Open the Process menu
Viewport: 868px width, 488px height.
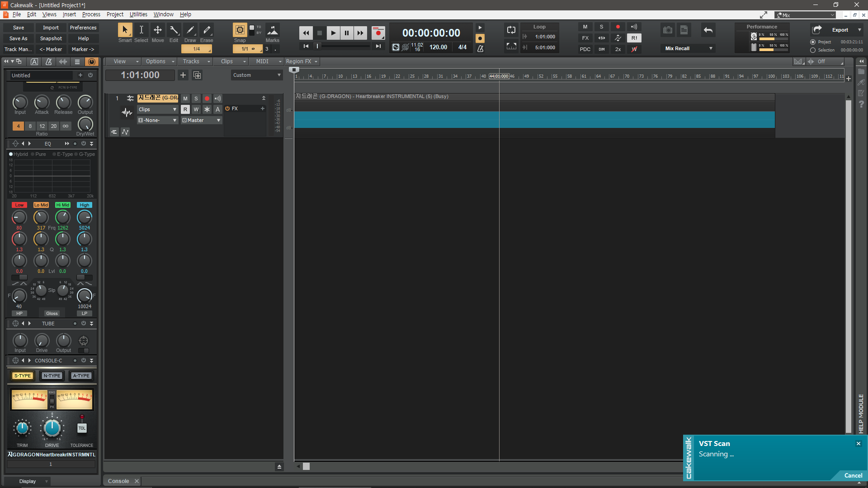pos(91,14)
